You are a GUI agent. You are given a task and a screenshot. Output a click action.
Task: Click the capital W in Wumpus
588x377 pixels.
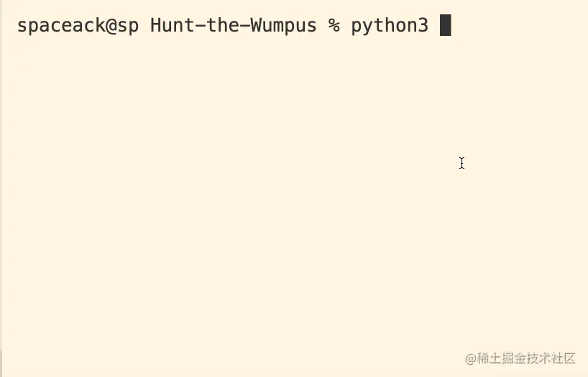(256, 25)
